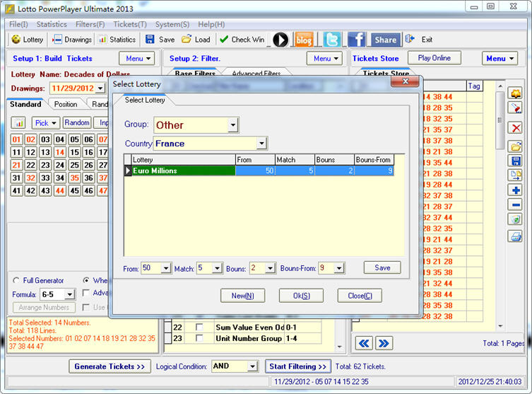Click the Load folder toolbar icon
This screenshot has width=532, height=394.
187,39
